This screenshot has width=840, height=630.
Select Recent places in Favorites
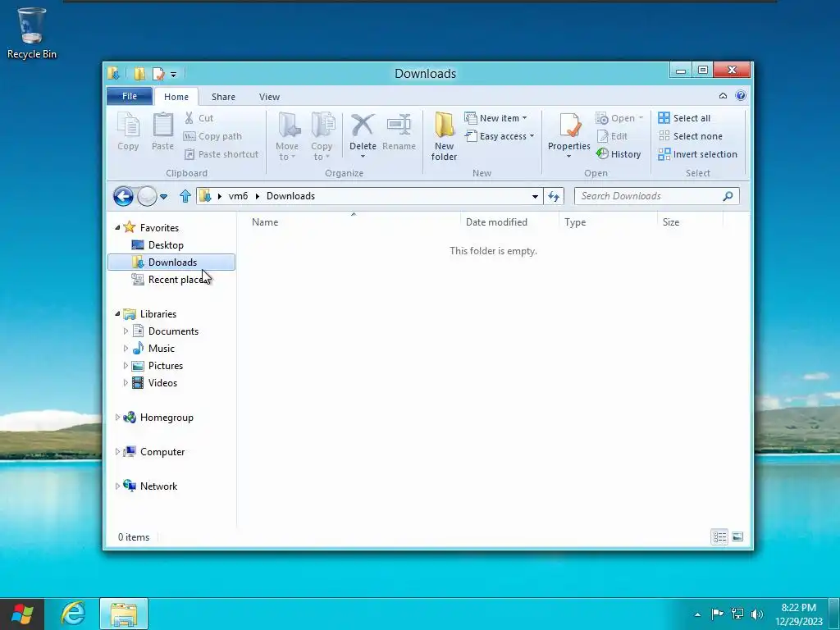(171, 280)
